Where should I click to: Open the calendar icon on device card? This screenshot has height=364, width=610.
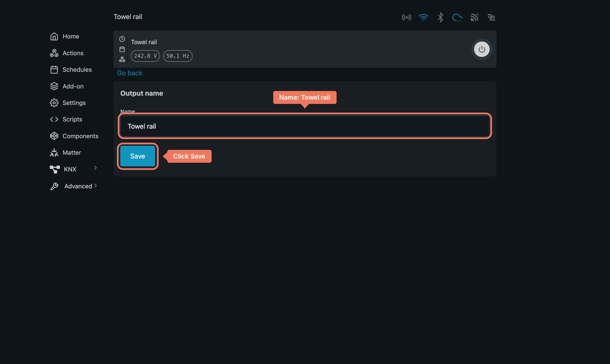click(122, 49)
